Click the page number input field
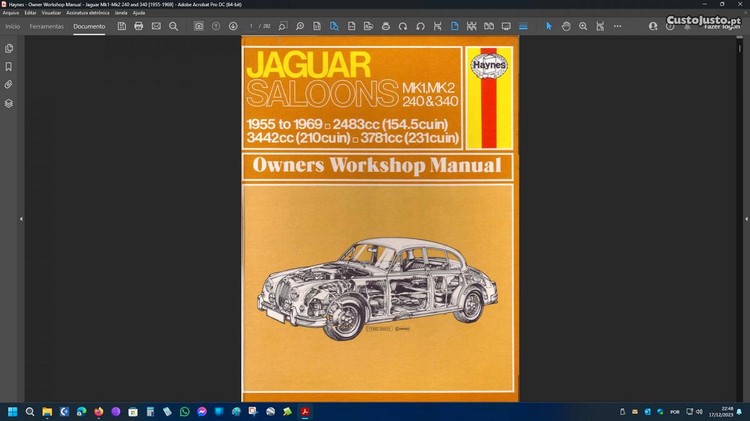Screen dimensions: 750x421 point(252,26)
